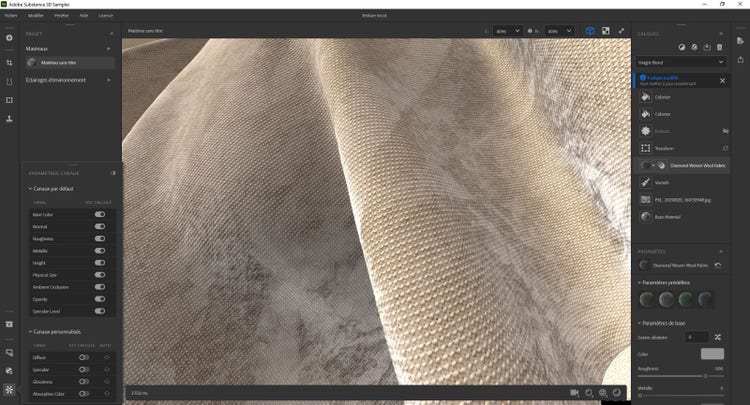Toggle the Metallic channel switch
Viewport: 750px width, 405px height.
[99, 251]
